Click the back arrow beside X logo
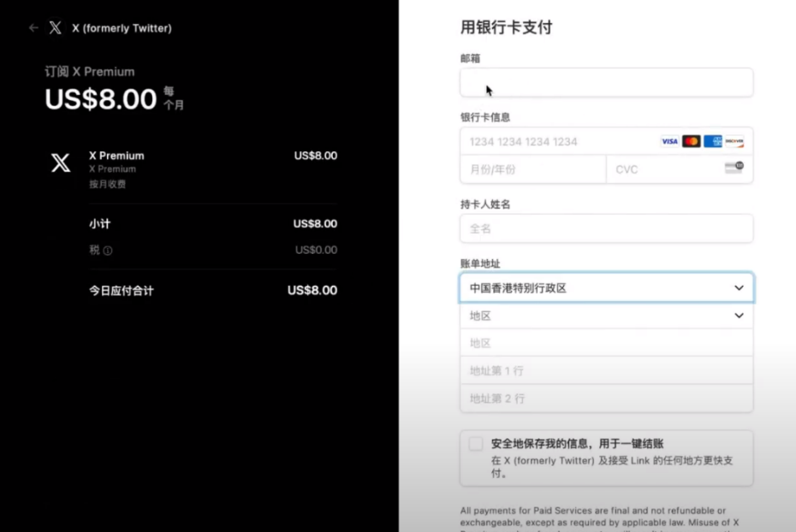This screenshot has height=532, width=796. tap(33, 28)
